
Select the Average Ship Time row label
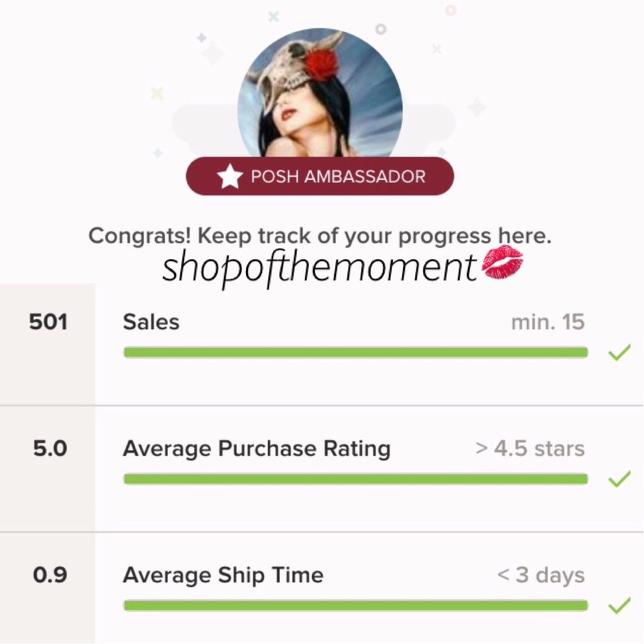tap(222, 575)
